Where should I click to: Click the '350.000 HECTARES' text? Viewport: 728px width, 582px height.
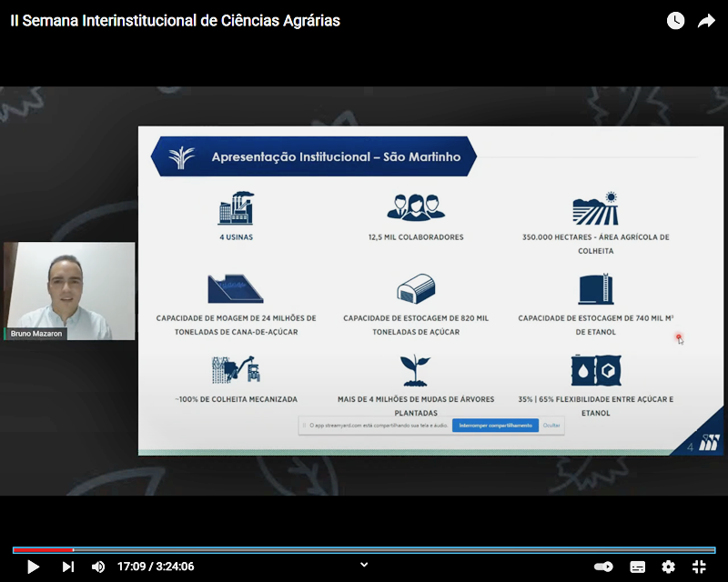pyautogui.click(x=557, y=237)
